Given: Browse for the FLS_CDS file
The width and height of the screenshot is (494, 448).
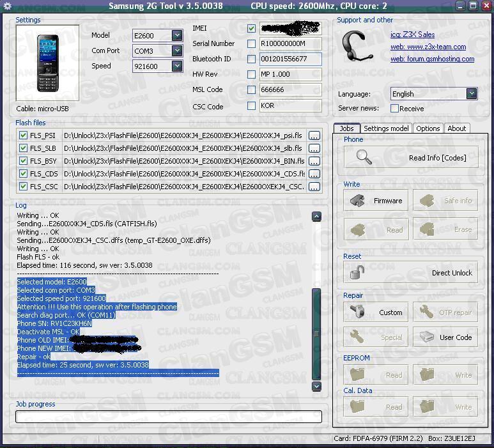Looking at the screenshot, I should click(x=314, y=174).
